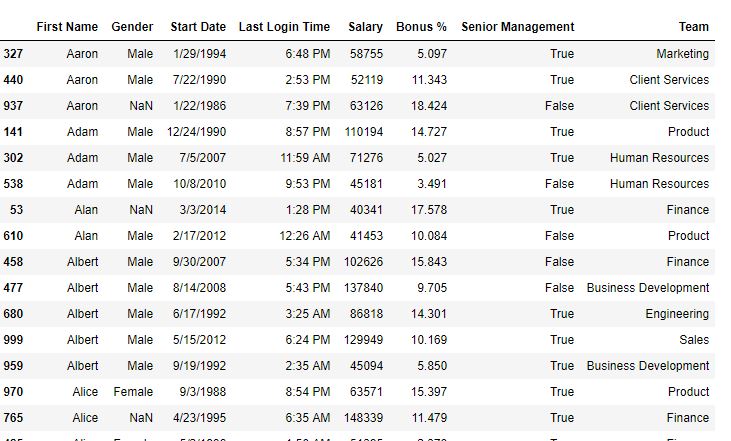Click the Engineering team cell
This screenshot has height=441, width=731.
pos(677,314)
